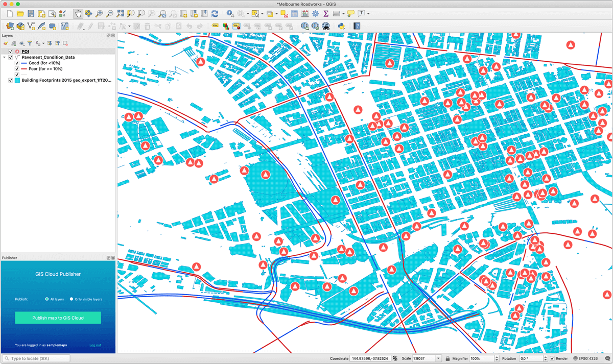Open Style Manager color icon
This screenshot has width=613, height=364.
[62, 14]
